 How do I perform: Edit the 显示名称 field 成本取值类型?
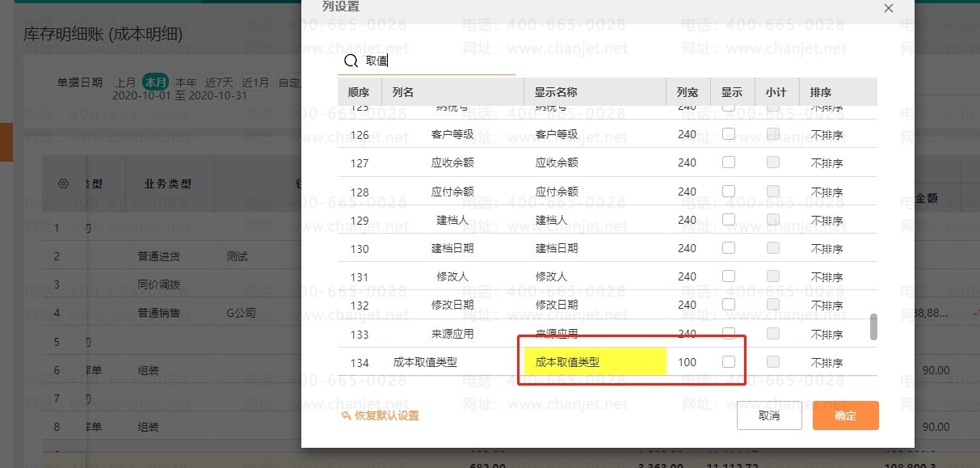[595, 362]
